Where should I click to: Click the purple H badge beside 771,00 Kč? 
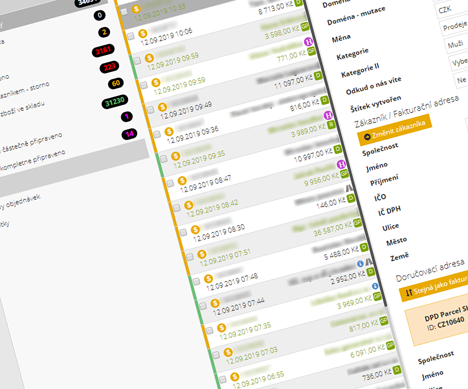click(x=309, y=42)
